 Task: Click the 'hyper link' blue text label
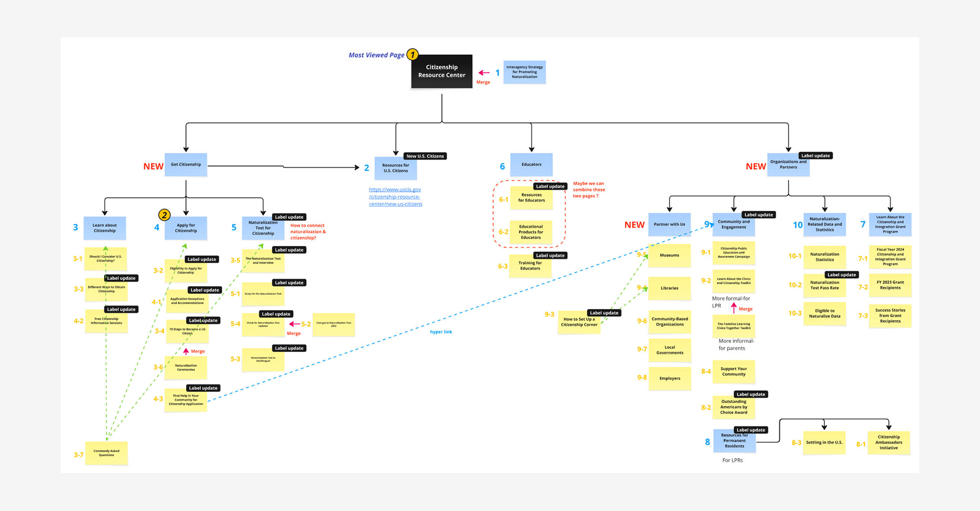(441, 332)
